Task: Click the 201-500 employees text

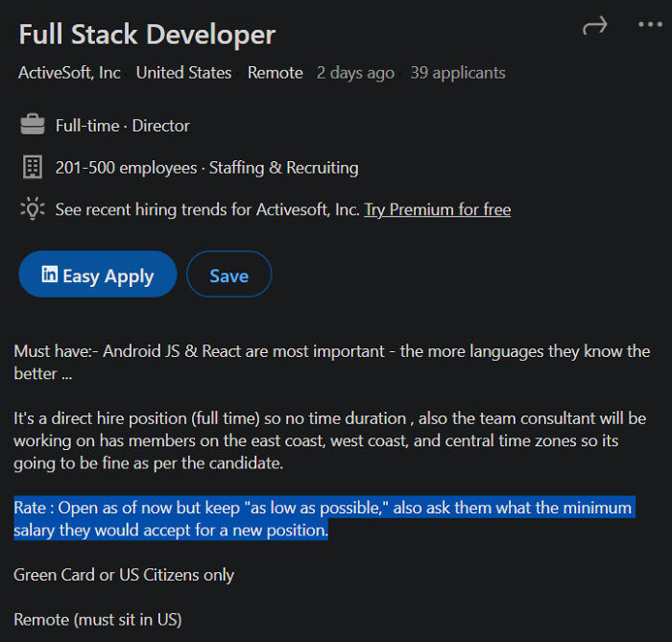Action: 126,168
